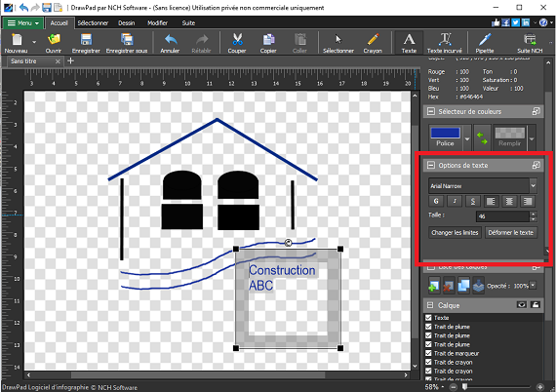556x392 pixels.
Task: Toggle the eye icon in Calque header
Action: (x=522, y=305)
